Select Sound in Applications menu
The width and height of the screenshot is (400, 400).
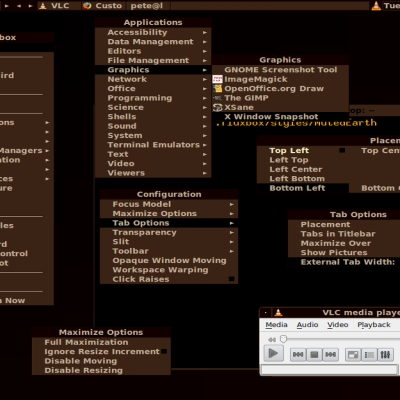click(153, 126)
